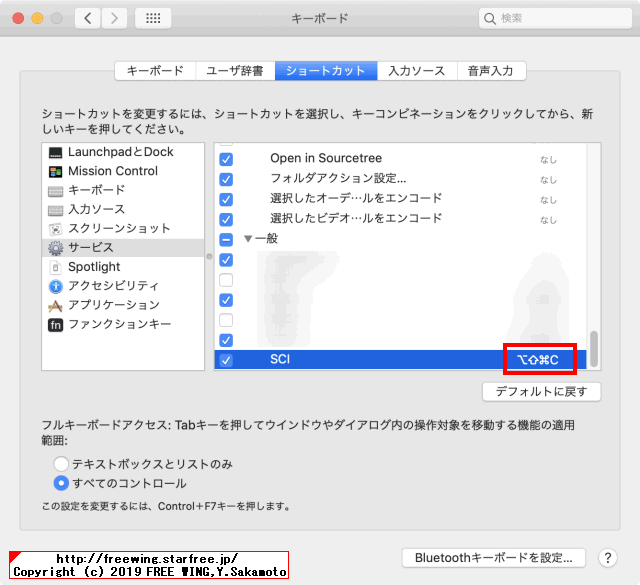
Task: Select 選択したオーデ…ルをエンコード row text
Action: point(356,198)
